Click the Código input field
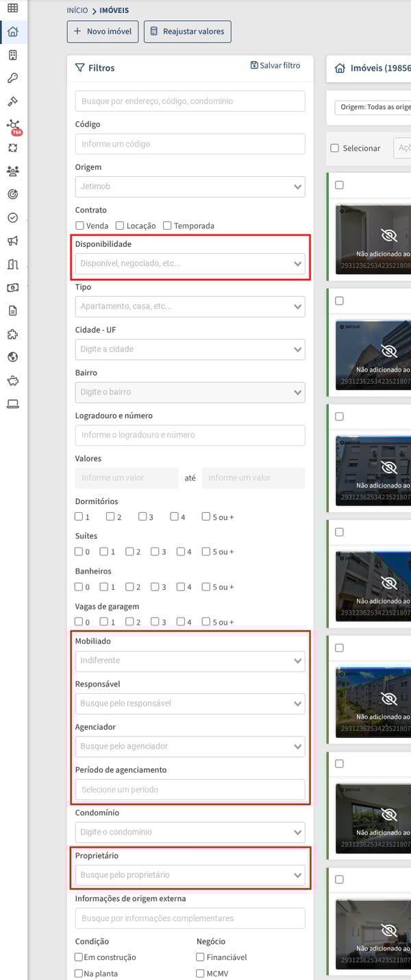The image size is (411, 980). [x=190, y=144]
